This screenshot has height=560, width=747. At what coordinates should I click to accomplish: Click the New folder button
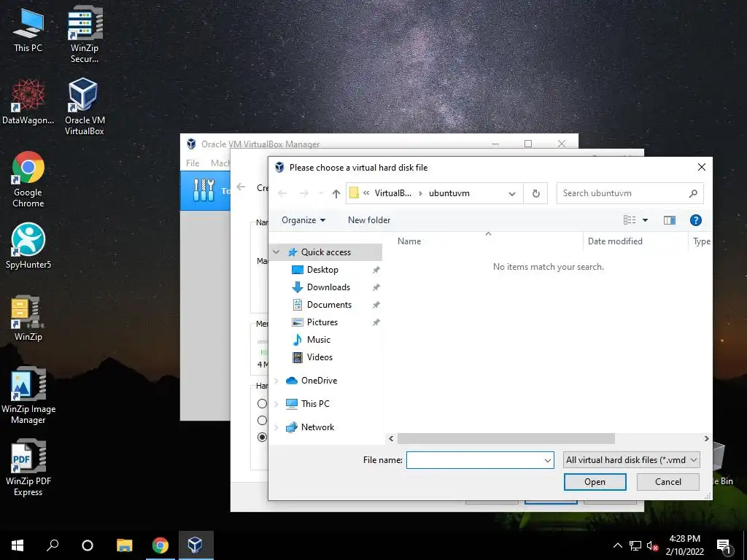click(x=368, y=220)
